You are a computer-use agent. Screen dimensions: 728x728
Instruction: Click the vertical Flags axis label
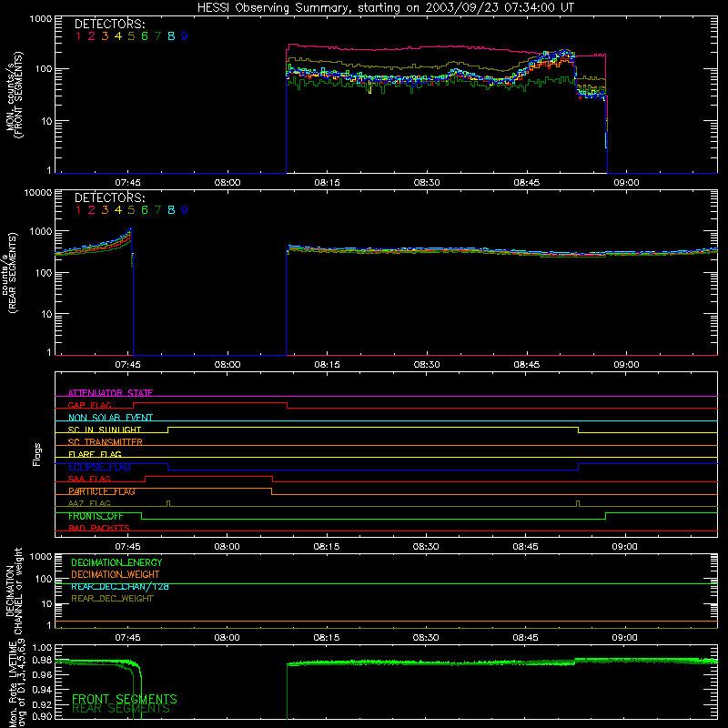point(36,454)
